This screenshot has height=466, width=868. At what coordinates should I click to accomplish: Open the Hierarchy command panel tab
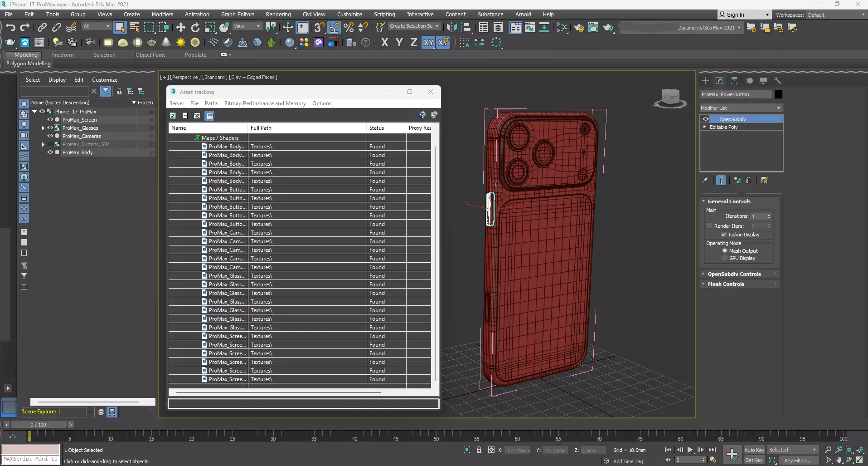(734, 81)
